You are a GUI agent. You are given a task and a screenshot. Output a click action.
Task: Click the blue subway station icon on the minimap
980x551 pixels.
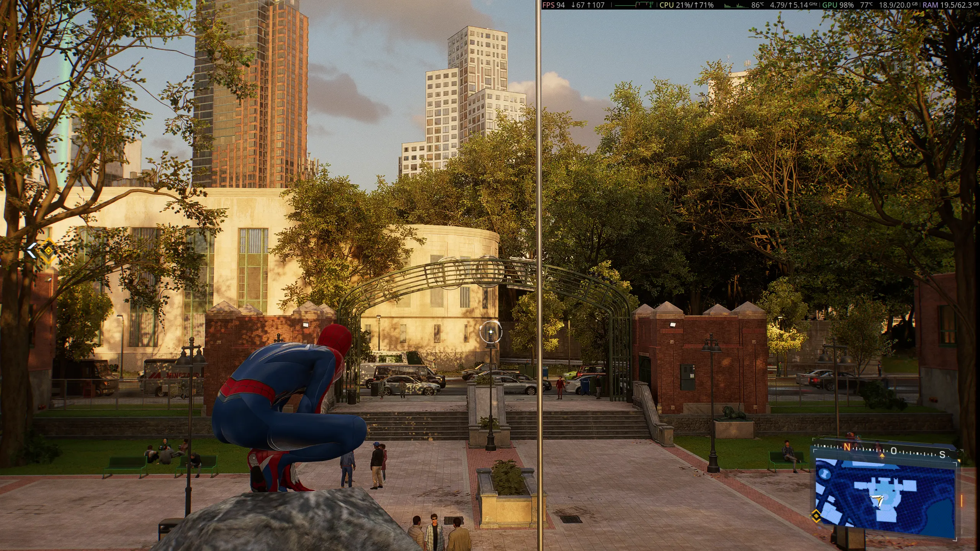point(825,474)
